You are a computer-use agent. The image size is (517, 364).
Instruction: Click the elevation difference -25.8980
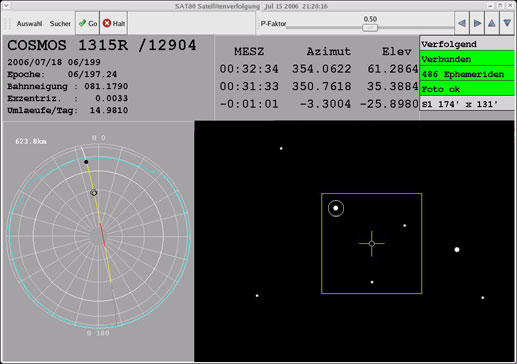[389, 104]
